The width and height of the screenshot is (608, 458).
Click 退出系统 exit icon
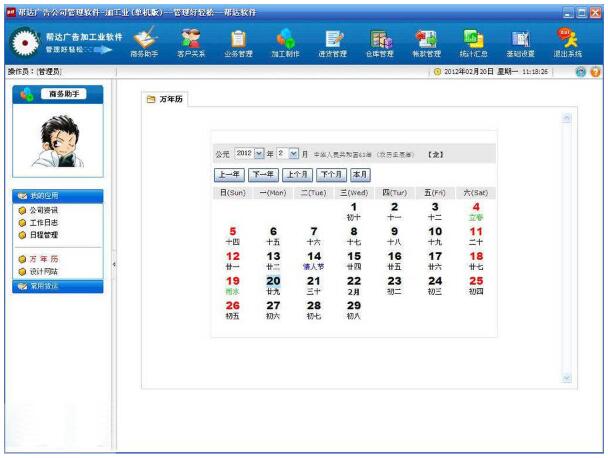coord(568,43)
